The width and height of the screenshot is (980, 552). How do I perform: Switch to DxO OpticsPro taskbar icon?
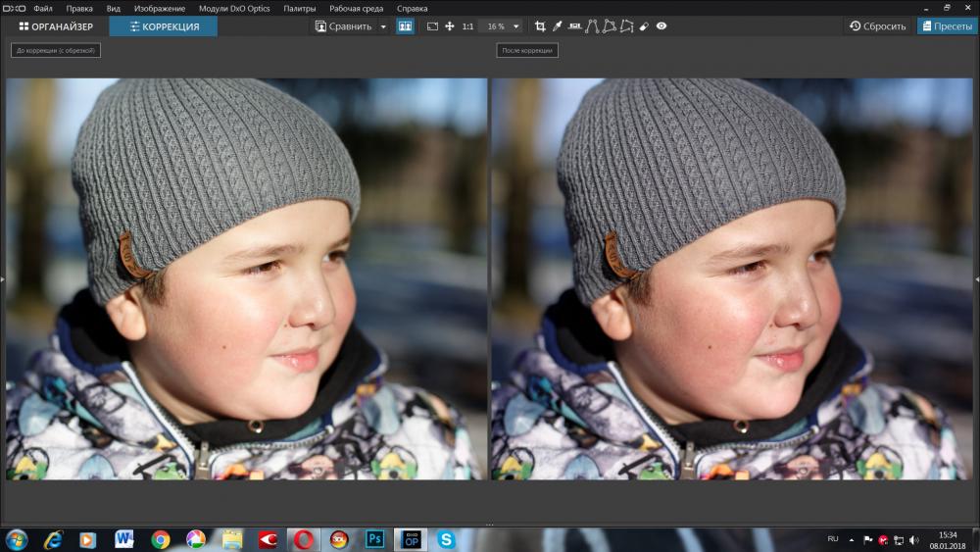click(x=411, y=540)
